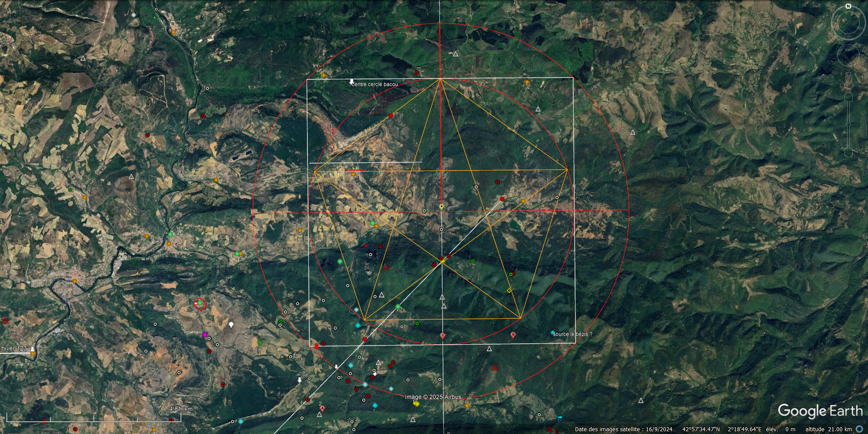Click the move (pan) joystick circle

pos(848,55)
